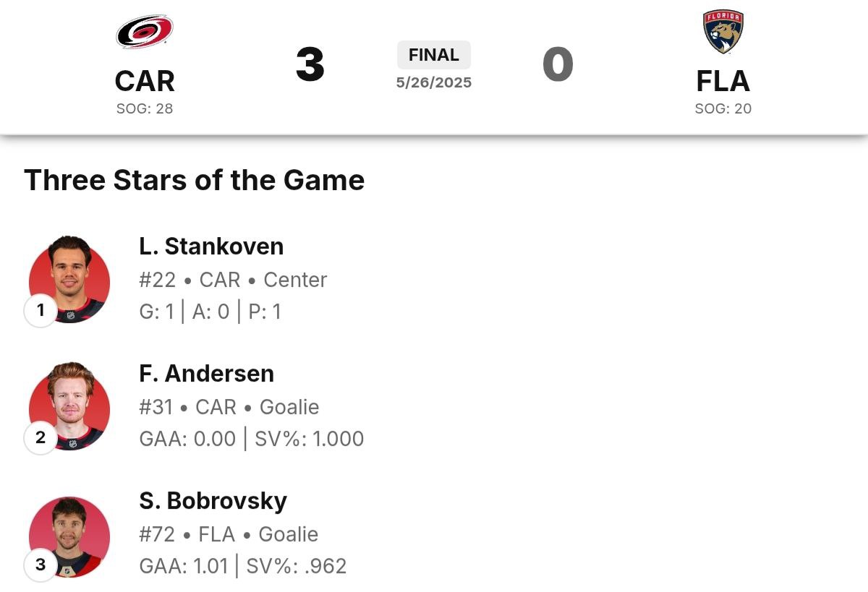Select the L. Stankoven player name

[211, 246]
